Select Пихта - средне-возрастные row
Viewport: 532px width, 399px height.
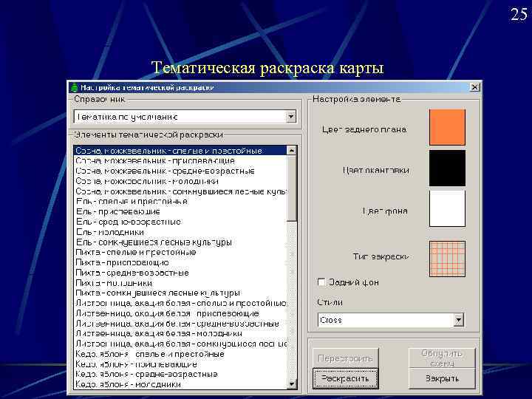tap(180, 273)
